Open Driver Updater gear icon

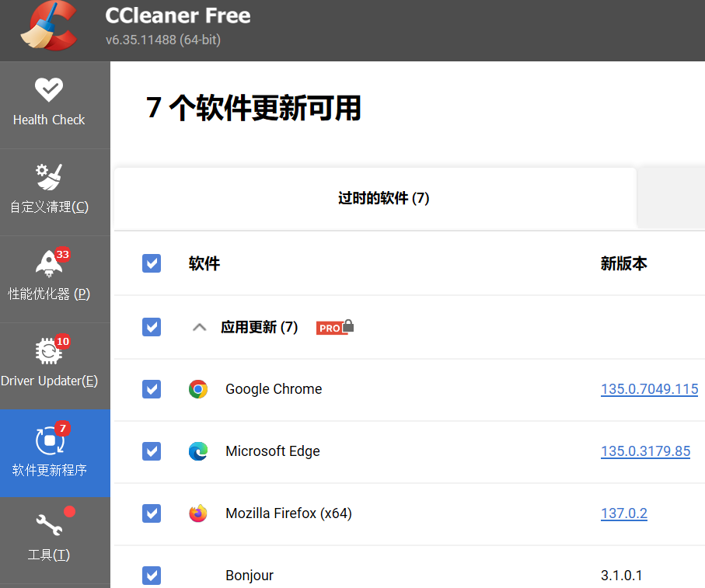click(x=48, y=351)
